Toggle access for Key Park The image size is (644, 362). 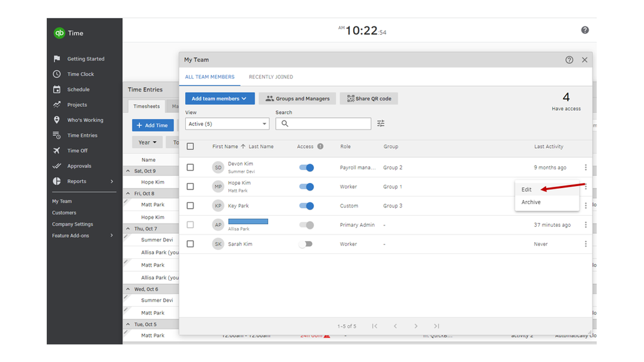click(306, 205)
